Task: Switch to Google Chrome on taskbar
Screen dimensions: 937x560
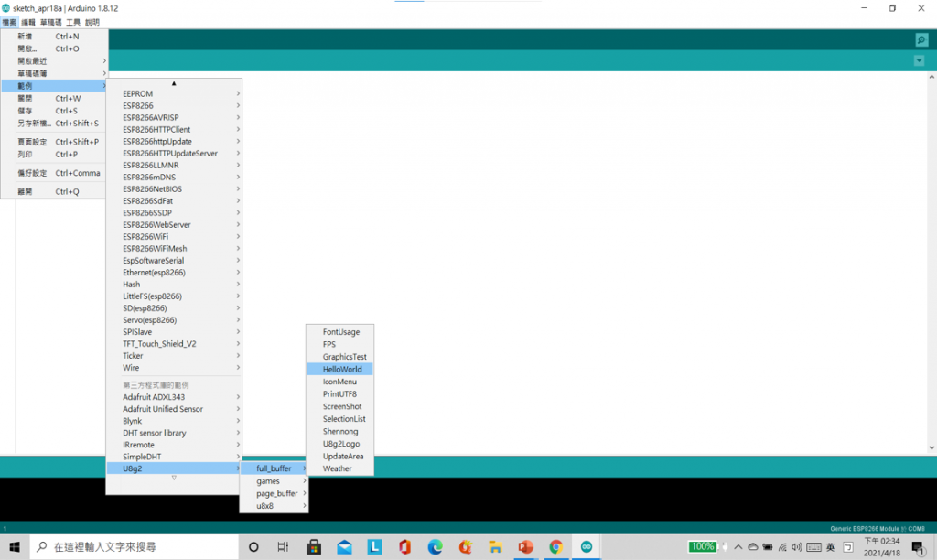Action: [555, 547]
